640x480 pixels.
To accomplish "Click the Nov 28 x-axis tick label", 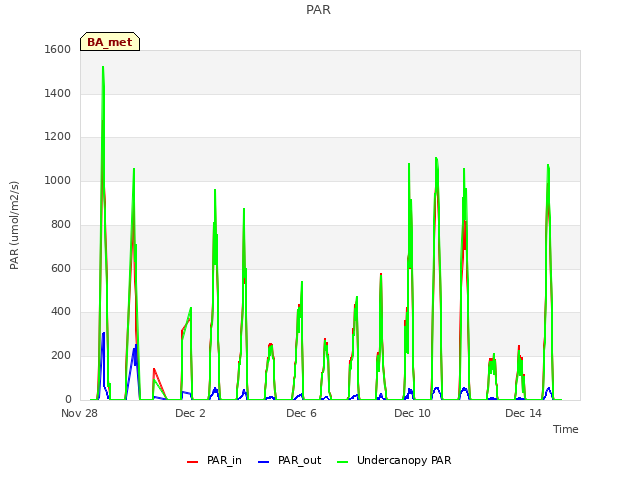I will pyautogui.click(x=79, y=413).
